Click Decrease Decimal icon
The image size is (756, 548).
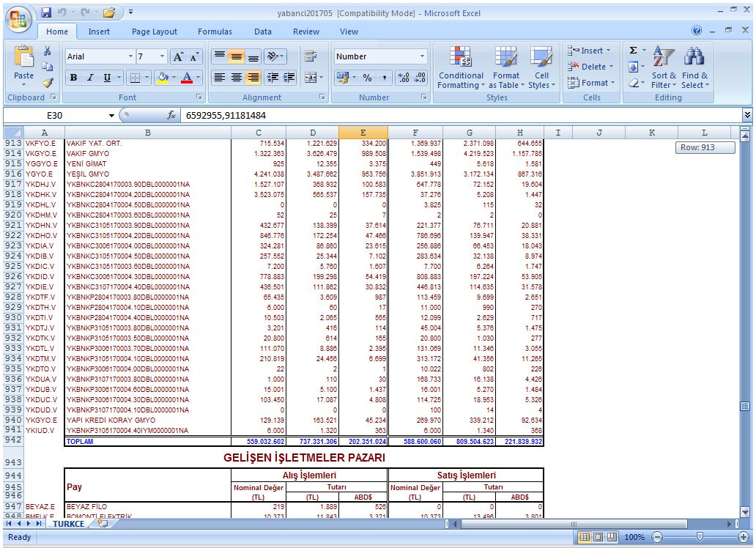pos(420,78)
